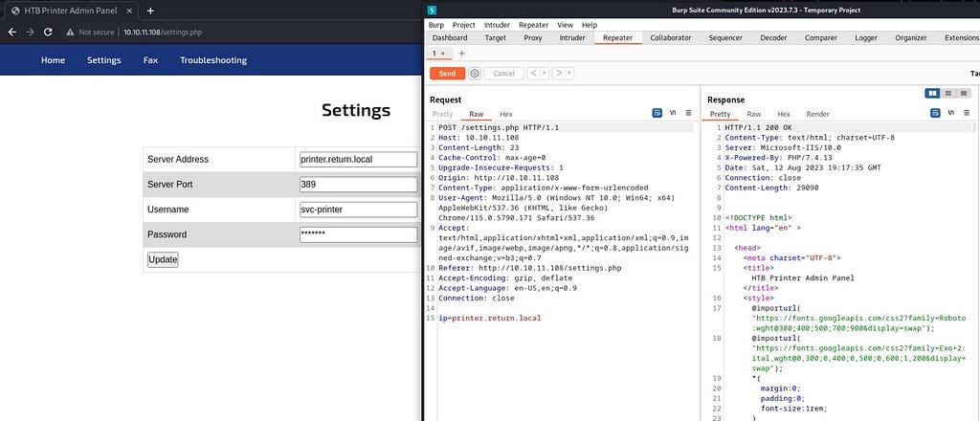Open the Help menu
Screen dimensions: 980x421
(590, 25)
